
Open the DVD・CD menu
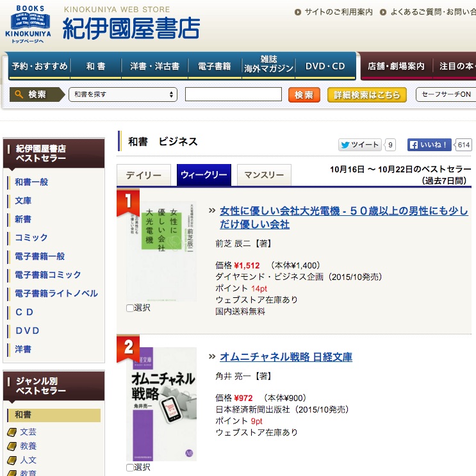point(325,66)
